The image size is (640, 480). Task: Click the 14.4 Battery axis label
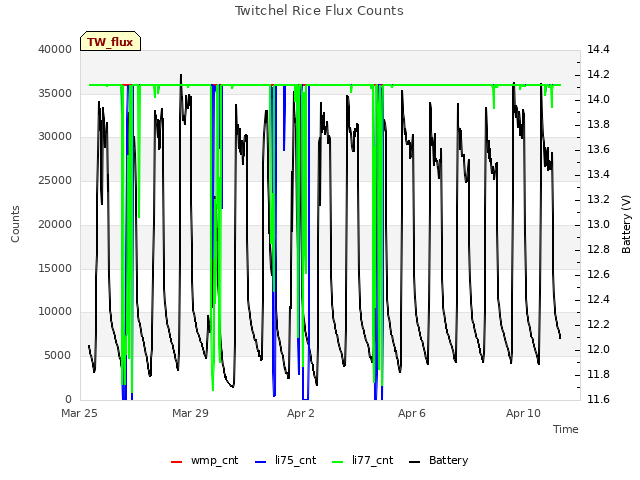point(598,50)
